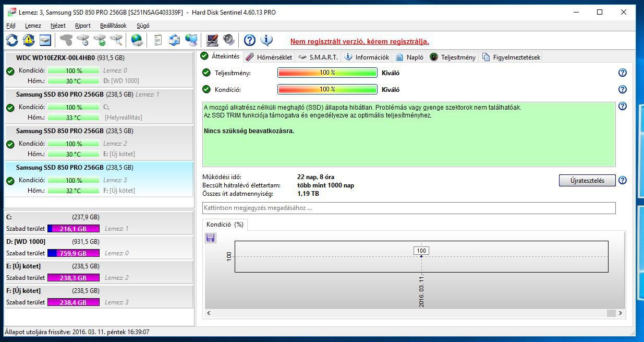This screenshot has height=342, width=644.
Task: Click the chart scrollbar right arrow
Action: tap(621, 313)
